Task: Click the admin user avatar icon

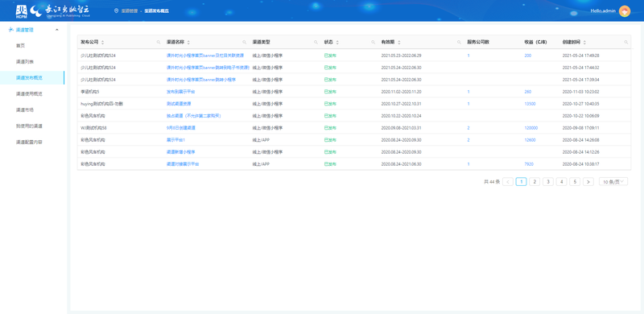Action: (x=625, y=11)
